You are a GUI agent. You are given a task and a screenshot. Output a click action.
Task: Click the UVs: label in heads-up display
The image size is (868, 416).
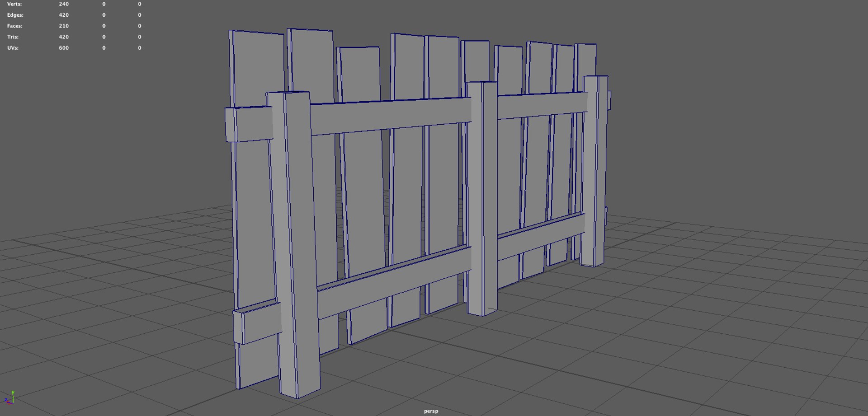pos(13,47)
